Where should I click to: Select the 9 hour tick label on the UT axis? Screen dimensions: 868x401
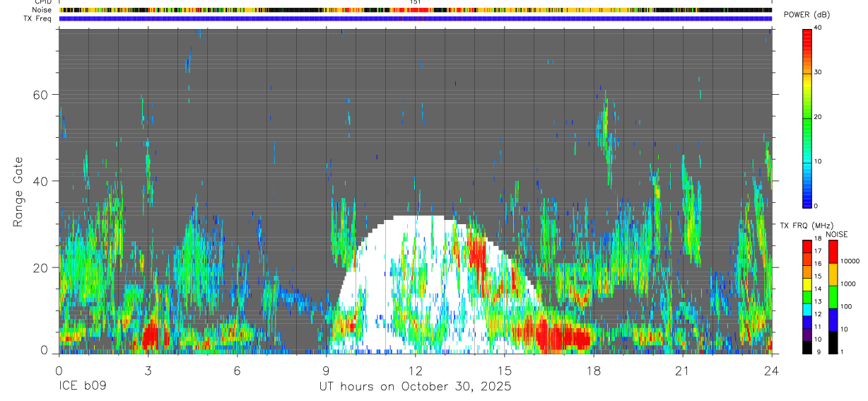[326, 371]
